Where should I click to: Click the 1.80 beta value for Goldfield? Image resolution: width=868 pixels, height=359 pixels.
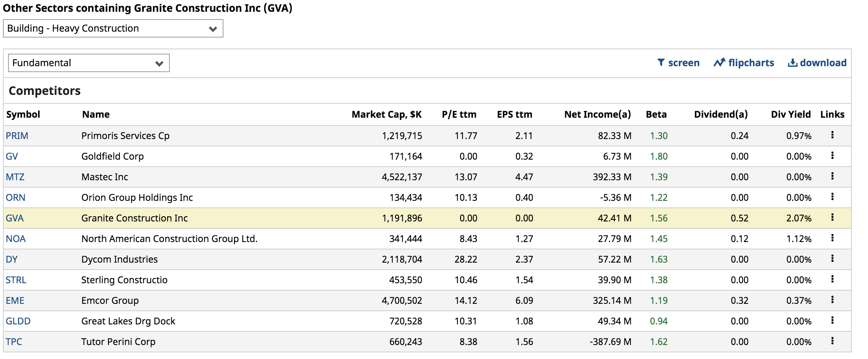click(x=659, y=156)
